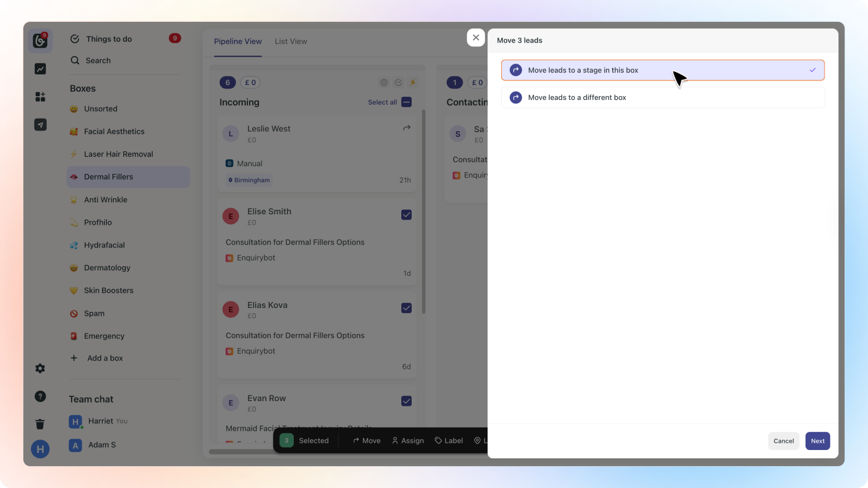Screen dimensions: 868x488
Task: Uncheck Elias Kova lead checkbox
Action: point(406,308)
